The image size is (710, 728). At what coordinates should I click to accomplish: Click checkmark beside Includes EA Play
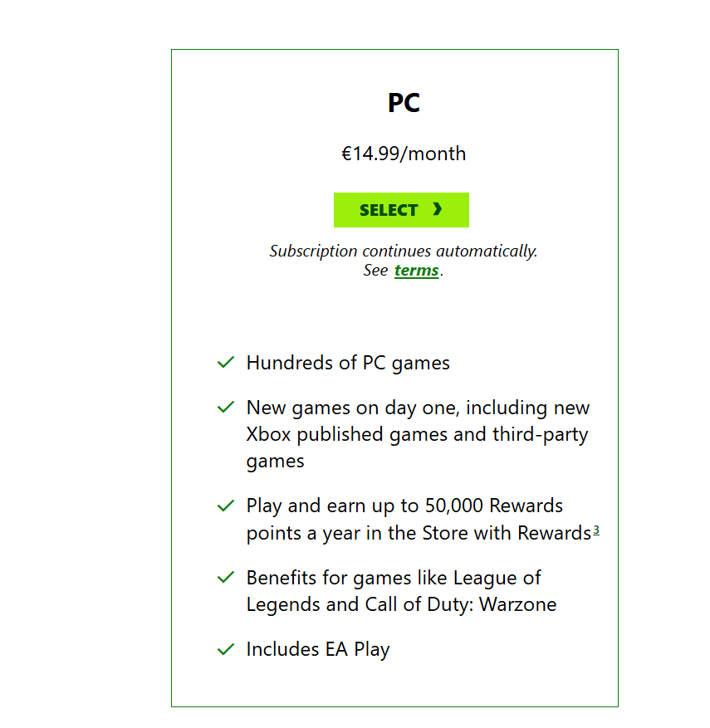click(225, 649)
